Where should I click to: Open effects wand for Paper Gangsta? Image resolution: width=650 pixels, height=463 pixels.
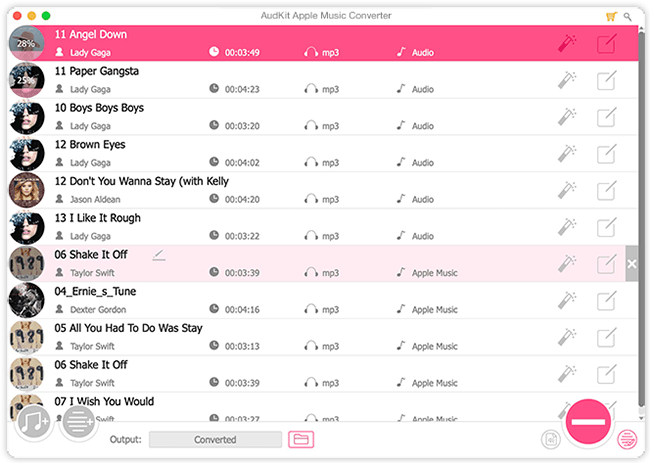coord(567,80)
